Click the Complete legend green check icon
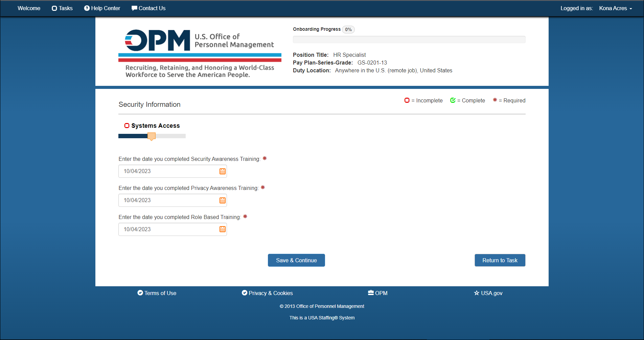 click(453, 100)
